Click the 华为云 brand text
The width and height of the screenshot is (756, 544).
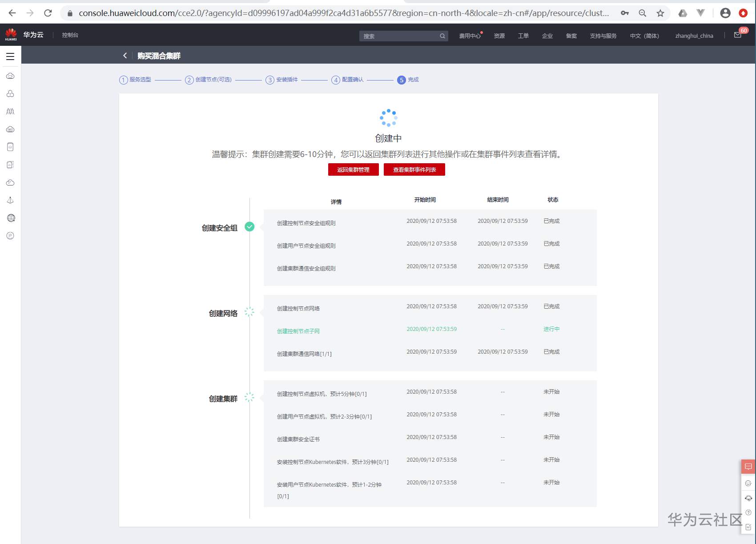click(x=33, y=35)
